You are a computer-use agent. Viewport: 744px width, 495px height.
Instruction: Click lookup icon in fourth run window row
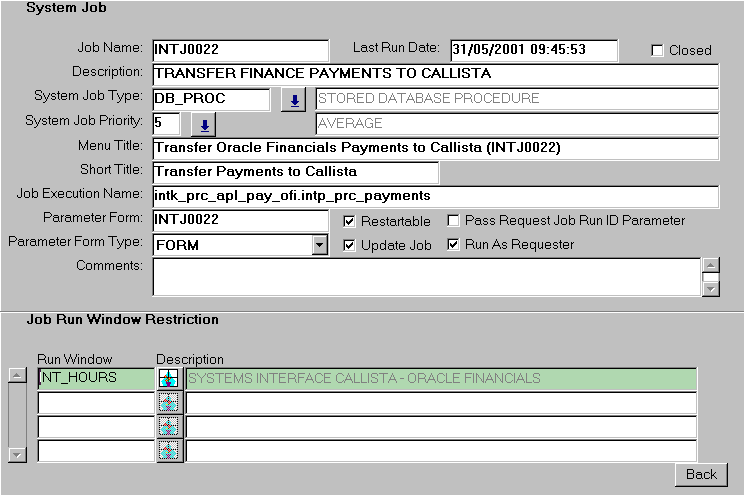(x=169, y=451)
